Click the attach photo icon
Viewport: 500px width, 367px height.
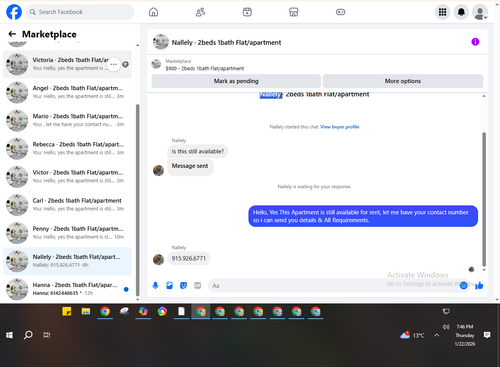pyautogui.click(x=169, y=285)
